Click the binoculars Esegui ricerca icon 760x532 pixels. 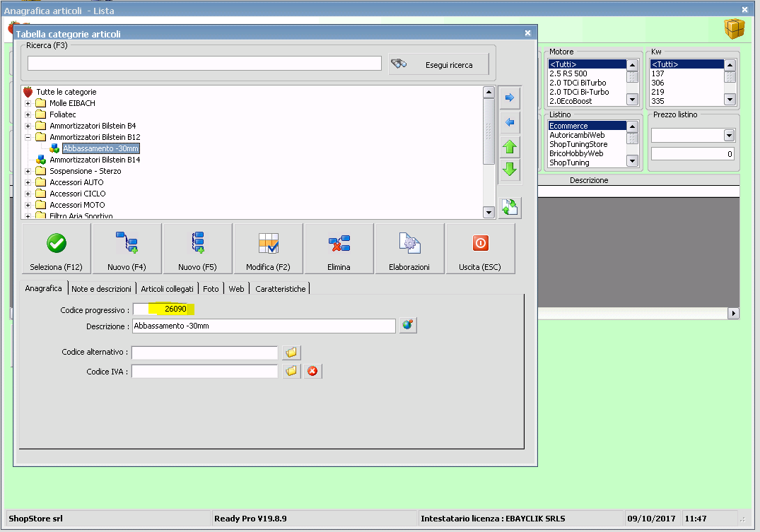click(x=399, y=64)
